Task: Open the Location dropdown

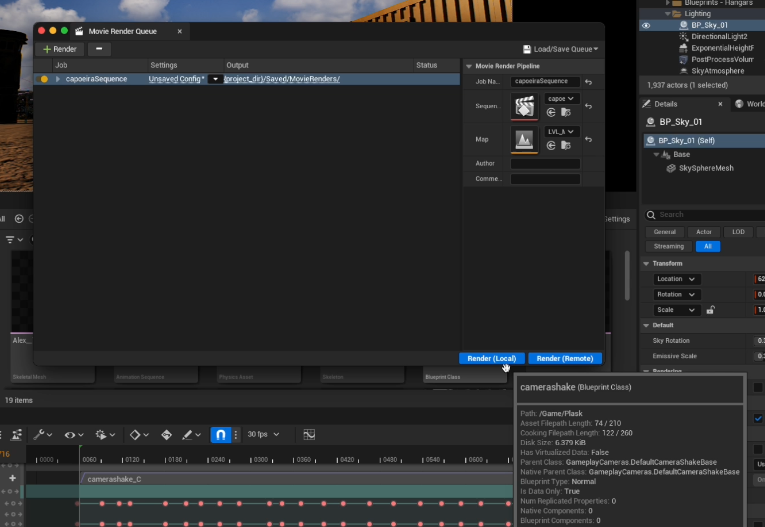Action: (676, 279)
